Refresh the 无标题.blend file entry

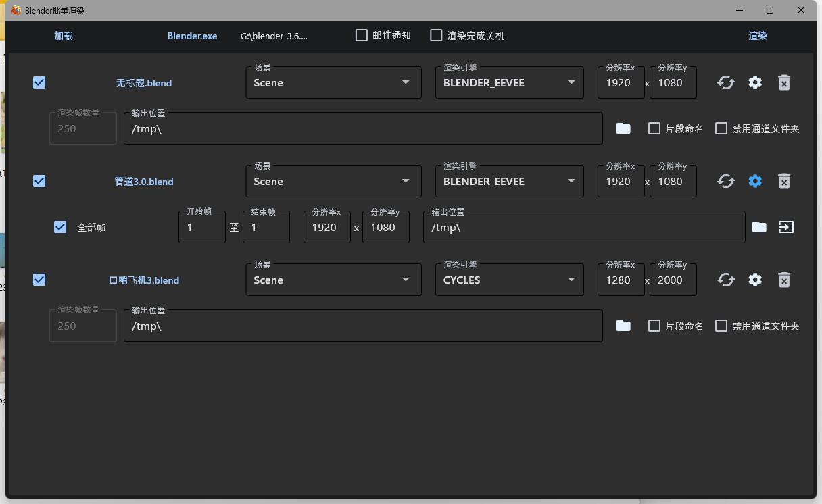(x=726, y=82)
